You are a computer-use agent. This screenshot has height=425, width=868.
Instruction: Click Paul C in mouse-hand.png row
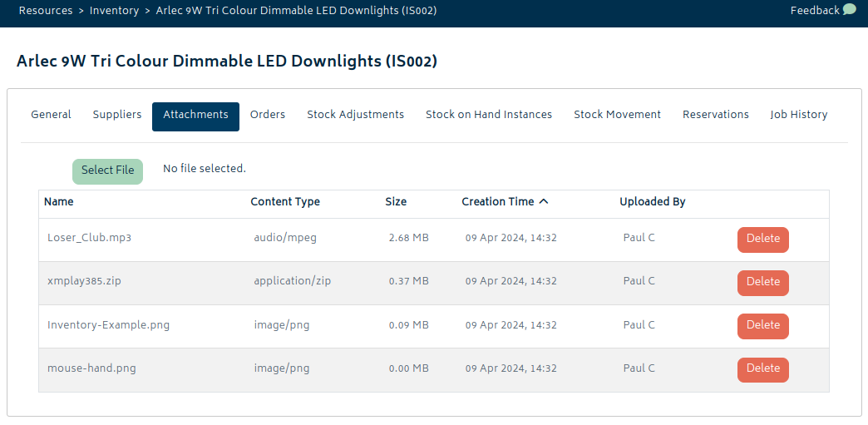pos(639,368)
